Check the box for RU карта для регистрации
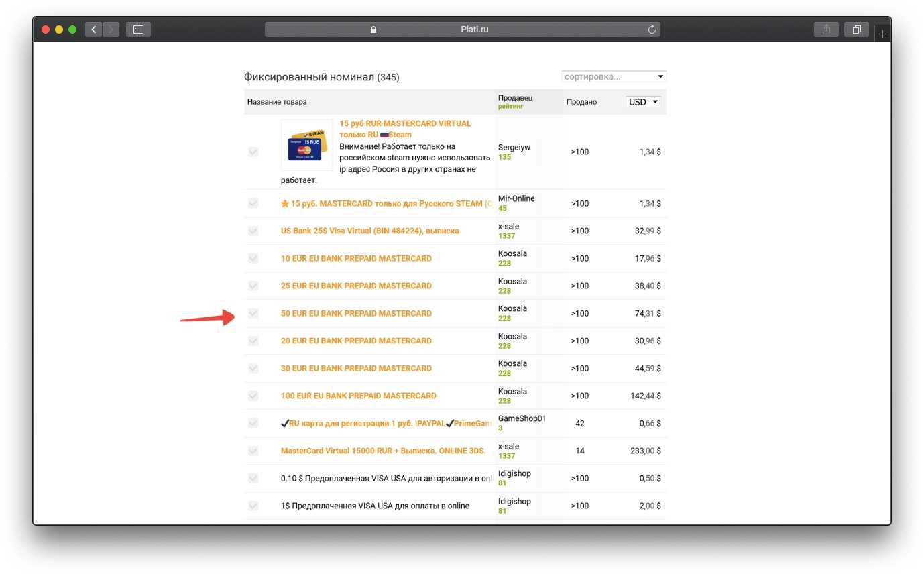 coord(253,423)
